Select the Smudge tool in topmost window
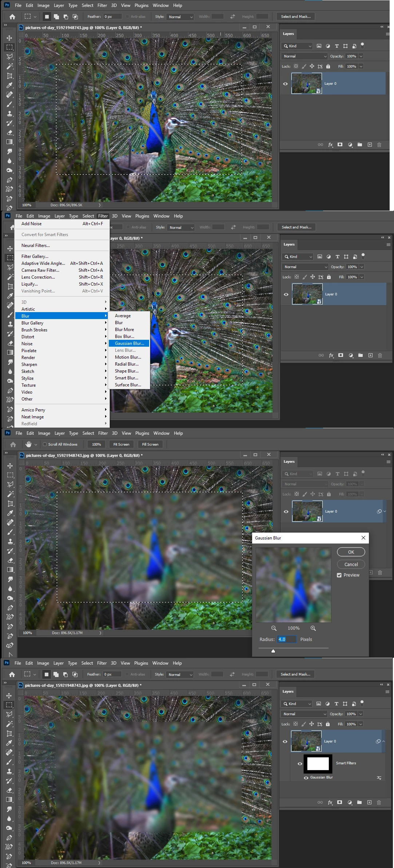This screenshot has height=868, width=394. click(x=9, y=151)
